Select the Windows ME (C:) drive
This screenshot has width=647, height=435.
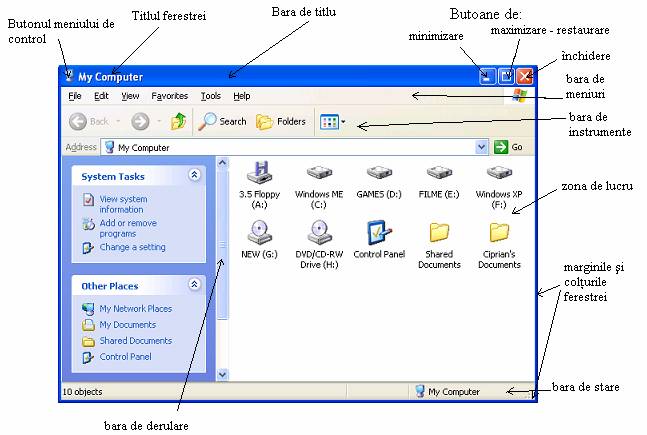point(319,174)
